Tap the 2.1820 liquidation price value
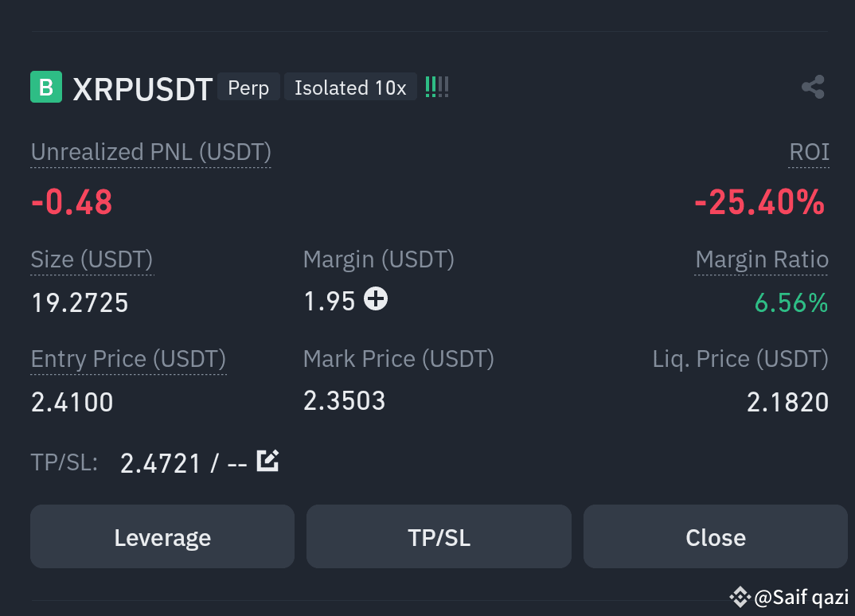 (787, 403)
